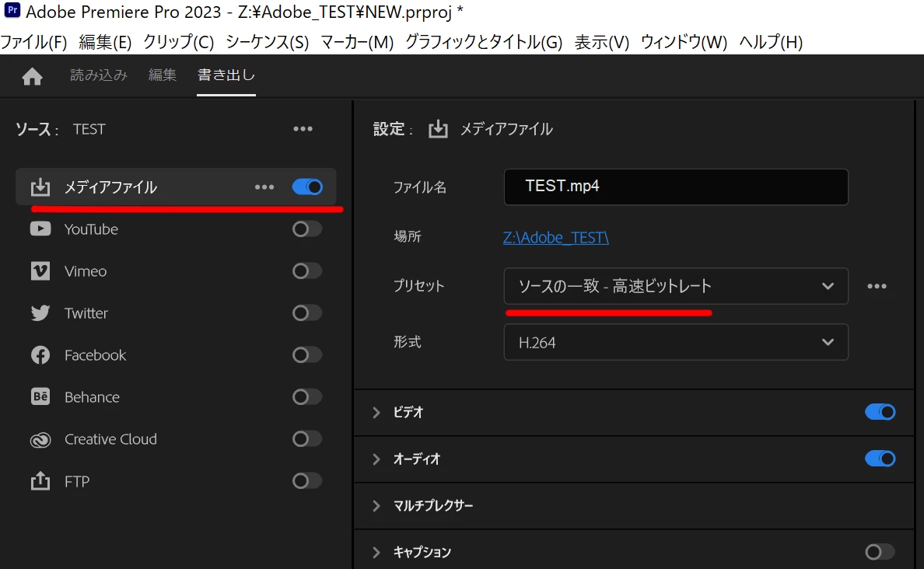The height and width of the screenshot is (569, 924).
Task: Click the Vimeo icon
Action: 40,271
